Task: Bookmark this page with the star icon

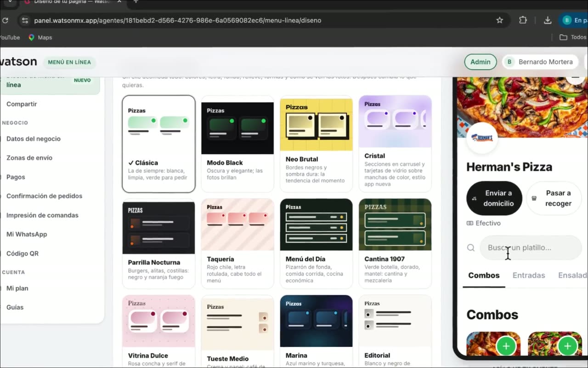Action: tap(499, 20)
